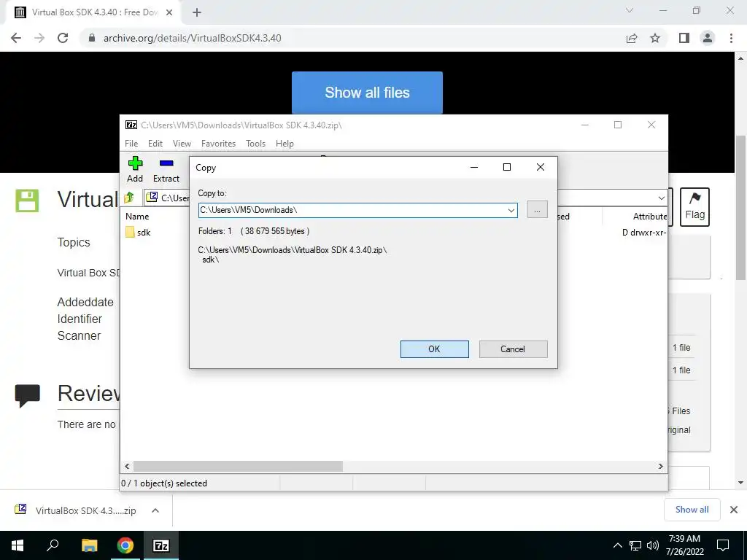Click the up-folder arrow icon in 7-Zip
The height and width of the screenshot is (560, 747).
(129, 197)
